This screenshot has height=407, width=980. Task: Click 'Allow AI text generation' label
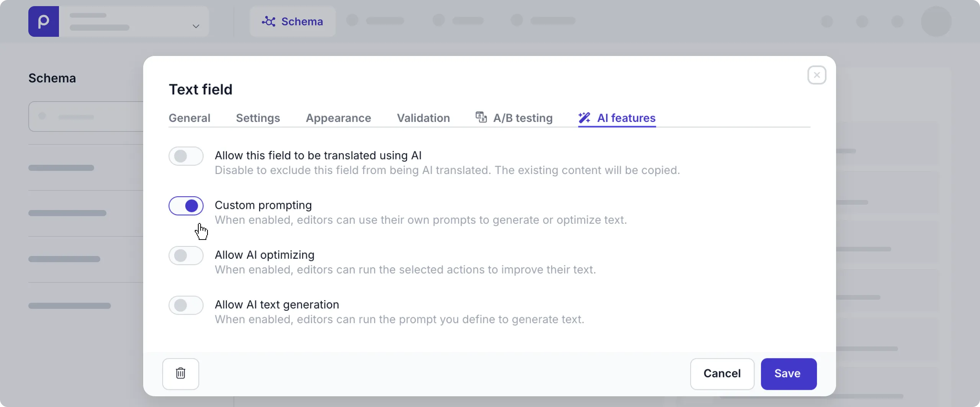click(277, 305)
